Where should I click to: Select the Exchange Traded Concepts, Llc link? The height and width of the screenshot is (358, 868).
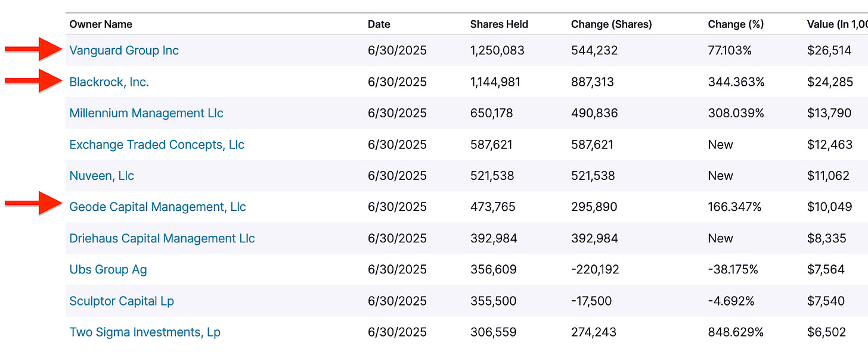coord(157,145)
